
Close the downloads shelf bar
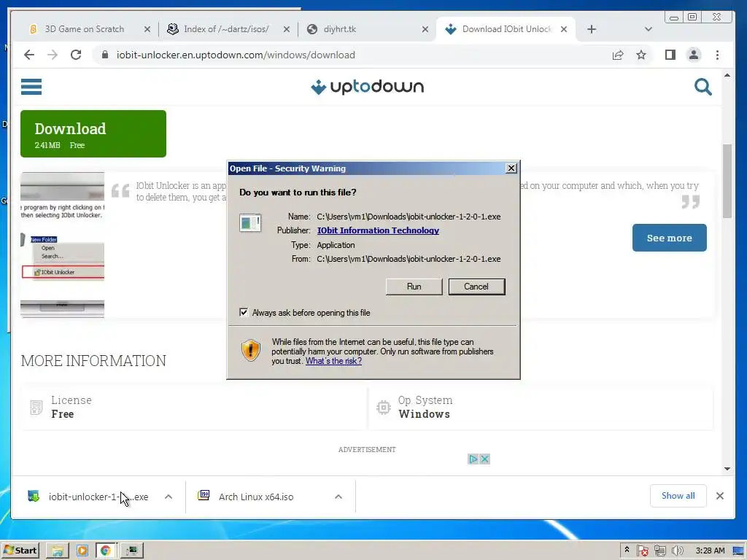pyautogui.click(x=720, y=496)
